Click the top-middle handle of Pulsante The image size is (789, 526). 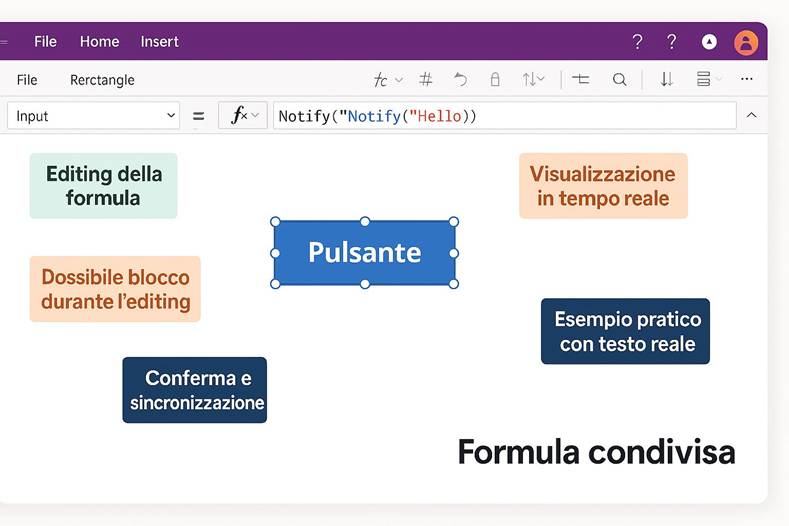[365, 221]
